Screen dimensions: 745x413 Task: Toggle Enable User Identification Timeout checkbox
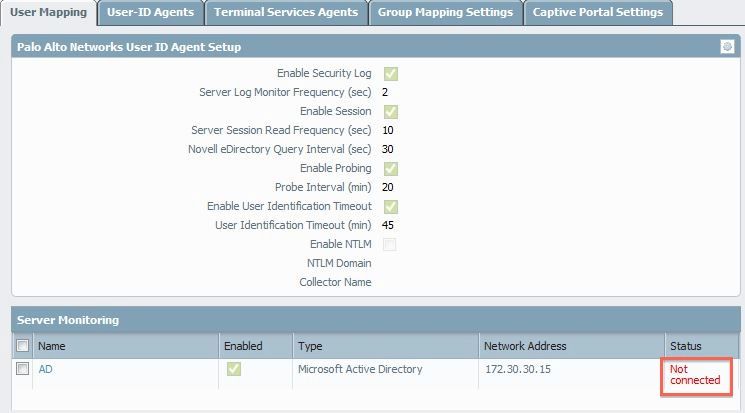[x=390, y=206]
